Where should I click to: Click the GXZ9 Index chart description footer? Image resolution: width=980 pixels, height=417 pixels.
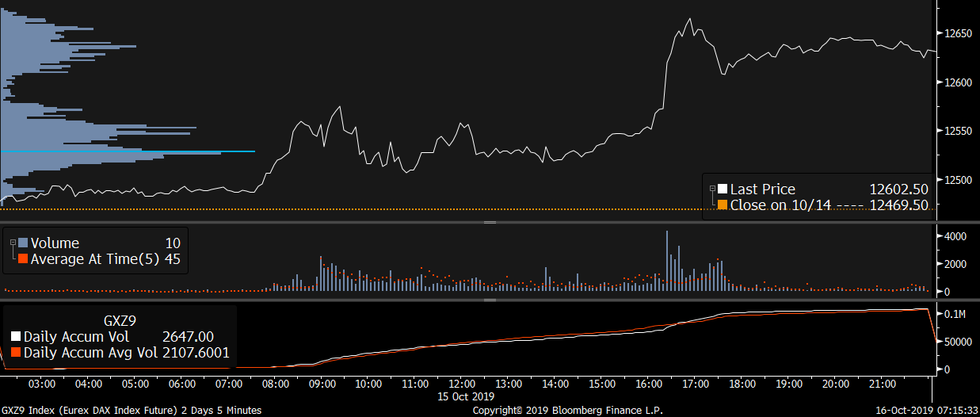[x=132, y=411]
